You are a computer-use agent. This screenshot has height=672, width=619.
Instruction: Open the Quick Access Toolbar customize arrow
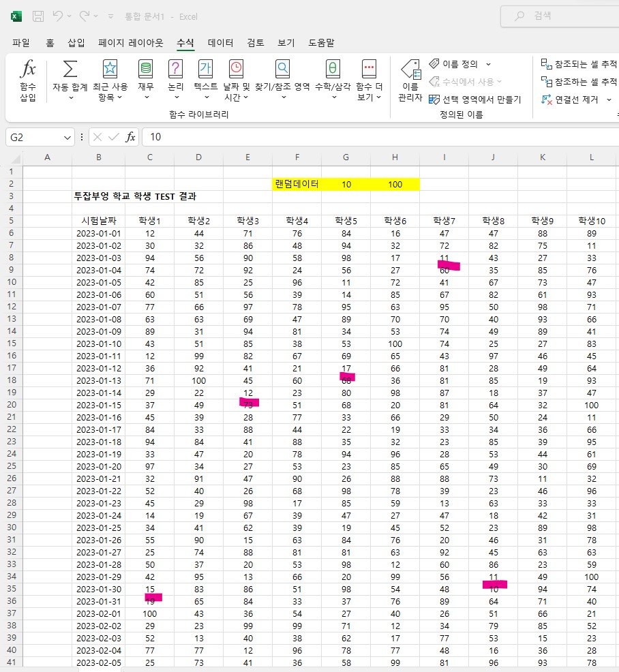(x=110, y=17)
